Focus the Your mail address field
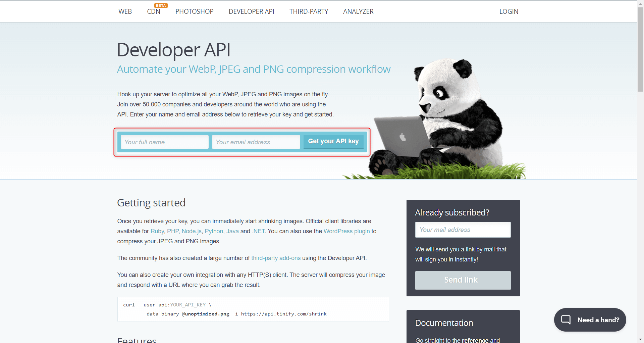Image resolution: width=644 pixels, height=343 pixels. click(x=463, y=230)
